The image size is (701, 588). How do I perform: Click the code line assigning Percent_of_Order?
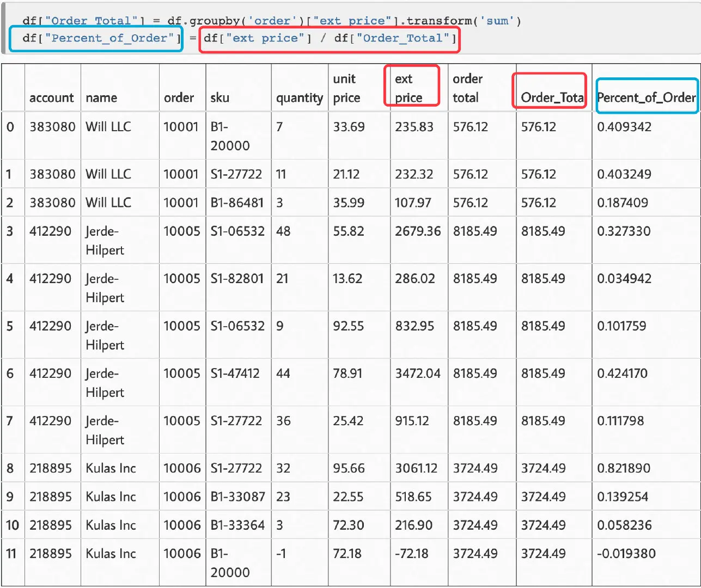[x=240, y=38]
